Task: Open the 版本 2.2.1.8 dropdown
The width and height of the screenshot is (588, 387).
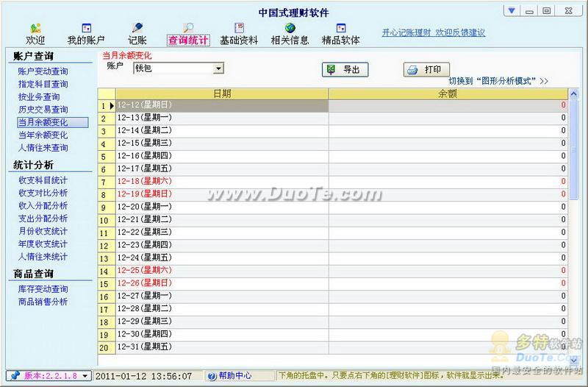Action: (85, 376)
